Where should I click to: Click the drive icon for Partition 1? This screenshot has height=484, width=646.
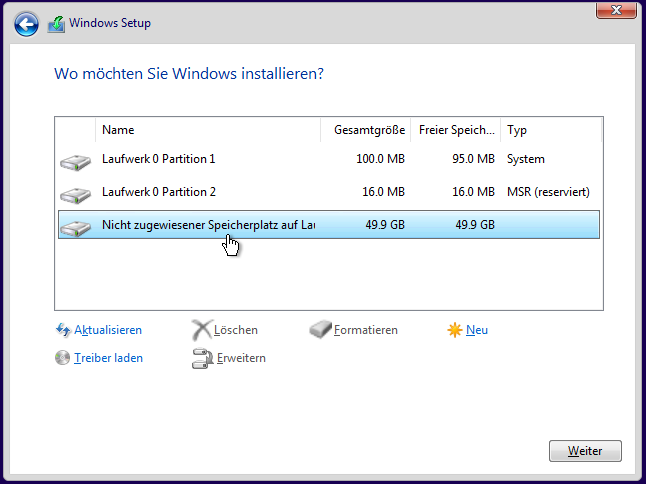point(75,162)
